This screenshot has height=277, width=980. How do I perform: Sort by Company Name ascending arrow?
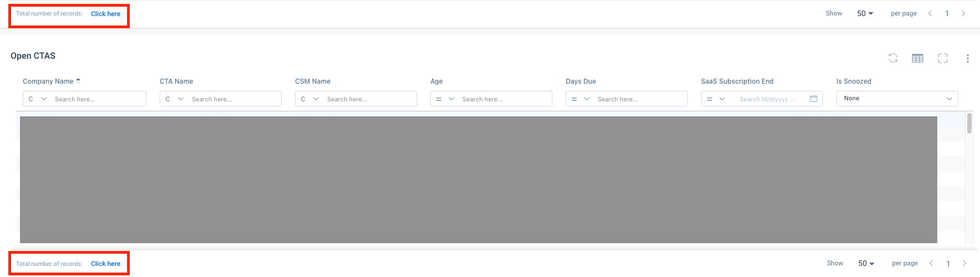pos(78,81)
